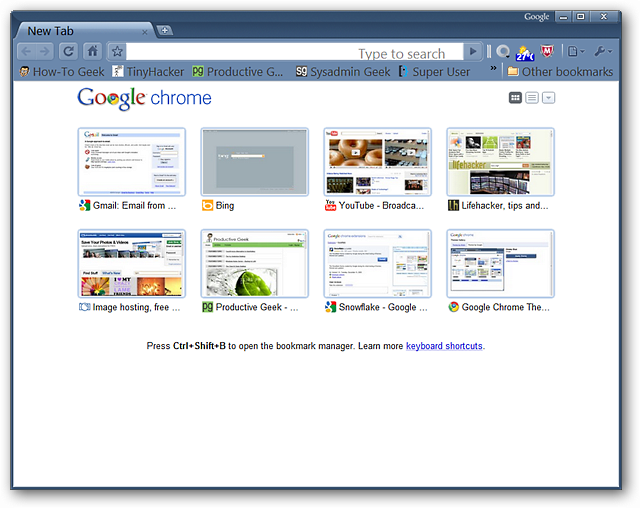Viewport: 640px width, 508px height.
Task: Expand the hidden bookmarks chevron
Action: [x=493, y=68]
